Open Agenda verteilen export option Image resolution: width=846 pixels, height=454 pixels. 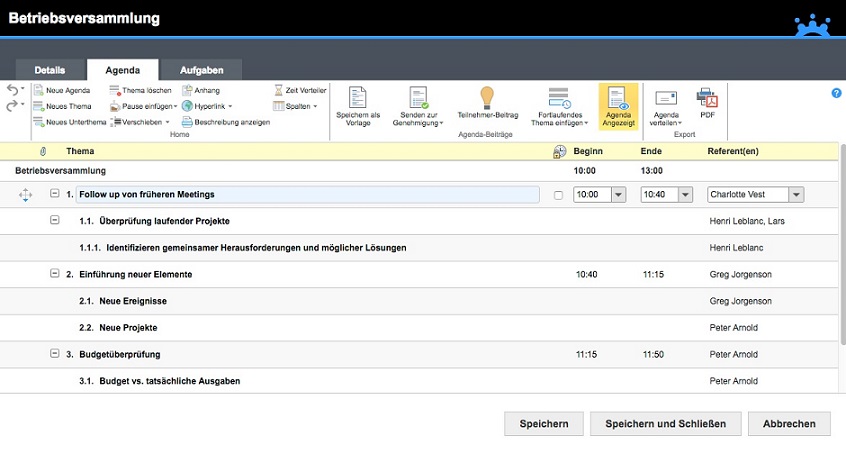click(666, 106)
